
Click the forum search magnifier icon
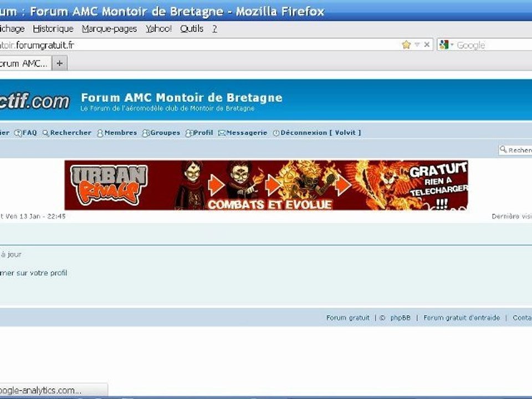[503, 149]
